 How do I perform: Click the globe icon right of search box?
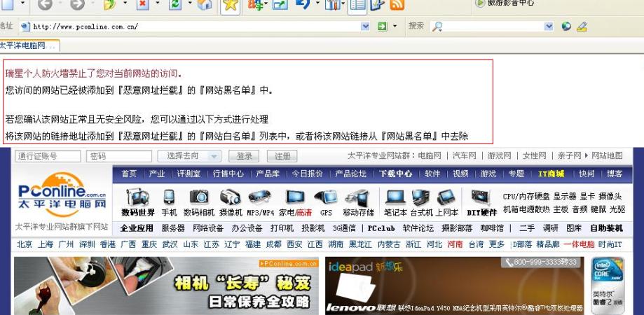pyautogui.click(x=566, y=27)
